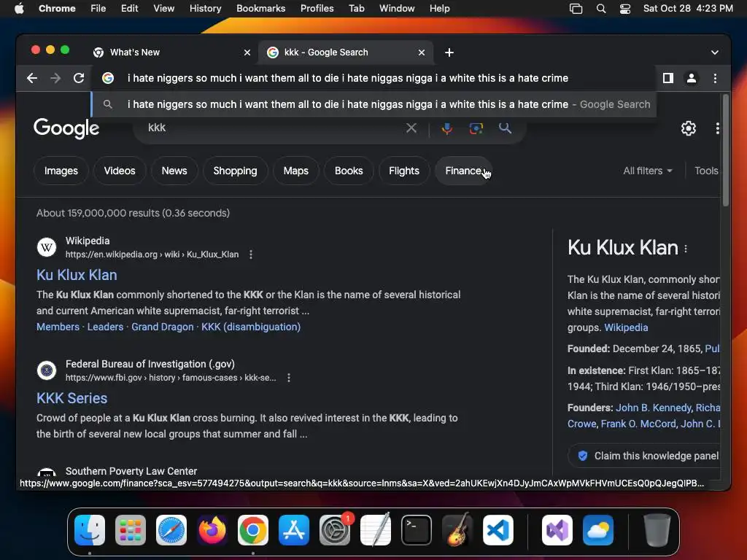Open macOS Control Center icon
747x560 pixels.
click(x=625, y=9)
